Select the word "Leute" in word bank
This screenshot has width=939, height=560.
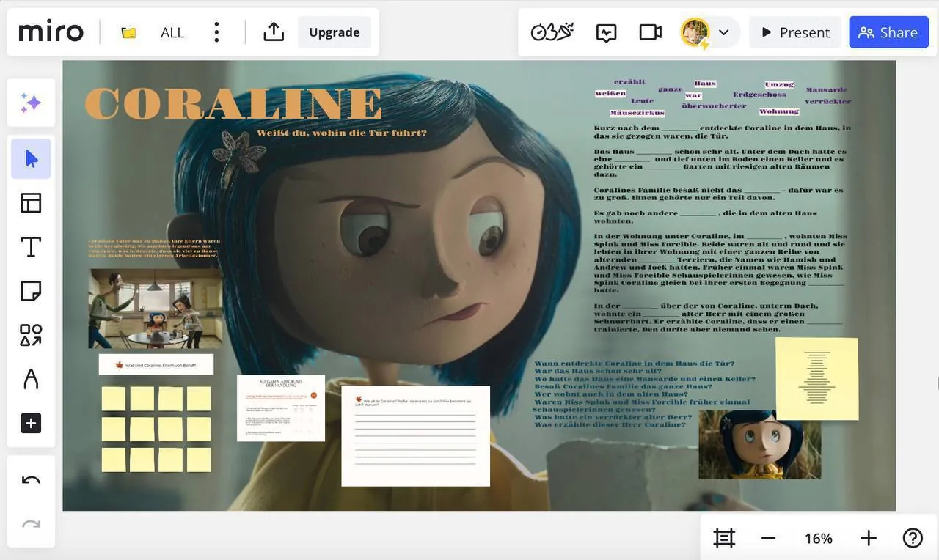[642, 101]
